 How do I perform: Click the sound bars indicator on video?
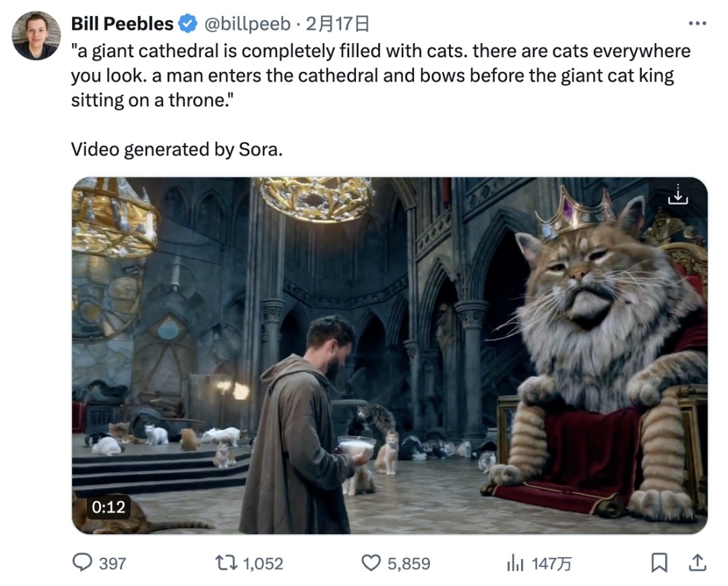click(x=675, y=515)
